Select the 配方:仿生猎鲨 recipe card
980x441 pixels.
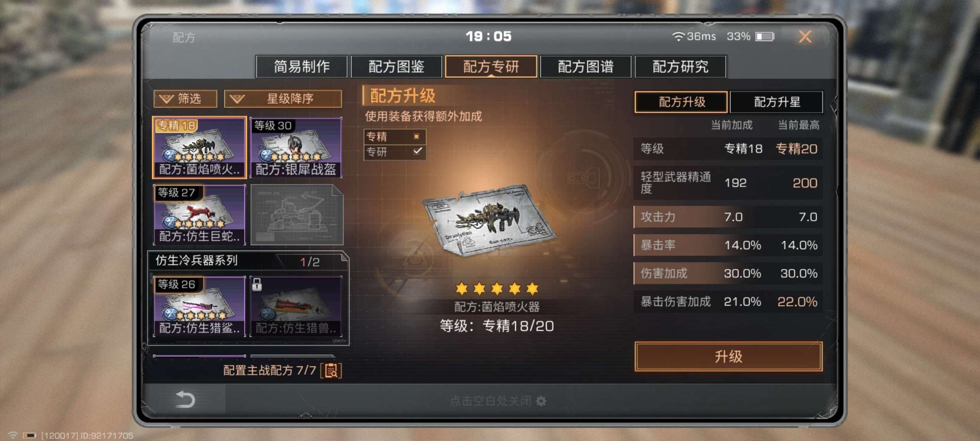[199, 306]
